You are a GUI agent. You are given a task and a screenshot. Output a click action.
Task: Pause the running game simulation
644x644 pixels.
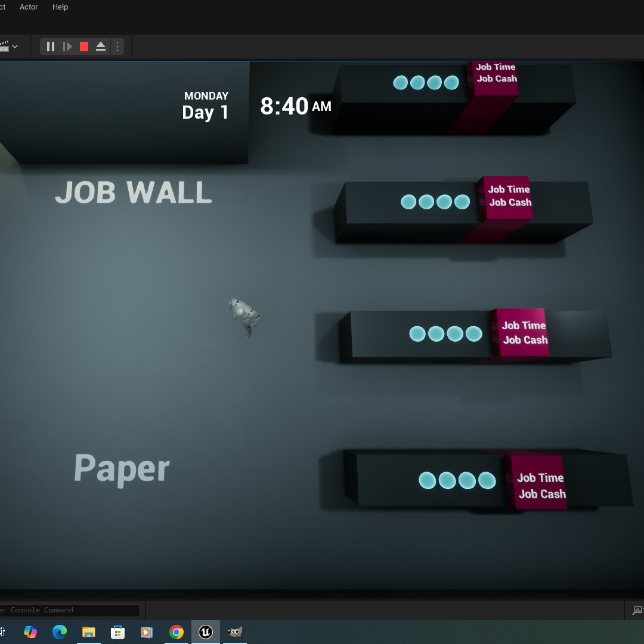pyautogui.click(x=51, y=47)
